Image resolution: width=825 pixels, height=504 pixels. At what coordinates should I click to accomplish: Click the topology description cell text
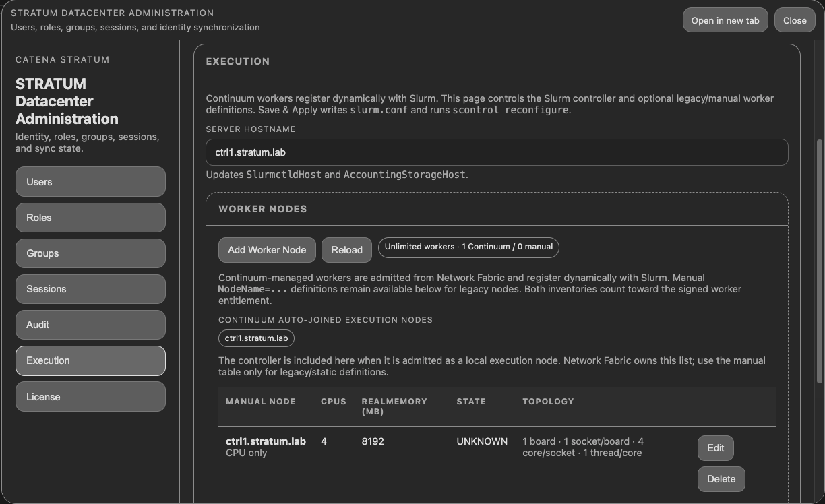583,447
